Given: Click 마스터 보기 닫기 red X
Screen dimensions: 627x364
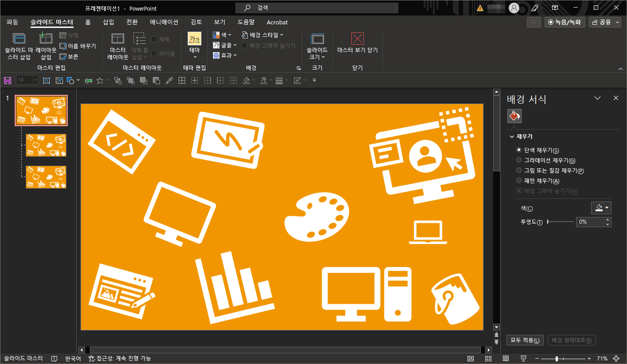Looking at the screenshot, I should point(357,39).
